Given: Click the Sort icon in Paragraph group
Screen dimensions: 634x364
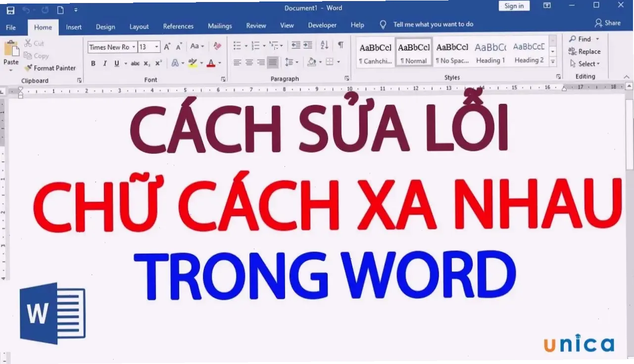Looking at the screenshot, I should (324, 45).
